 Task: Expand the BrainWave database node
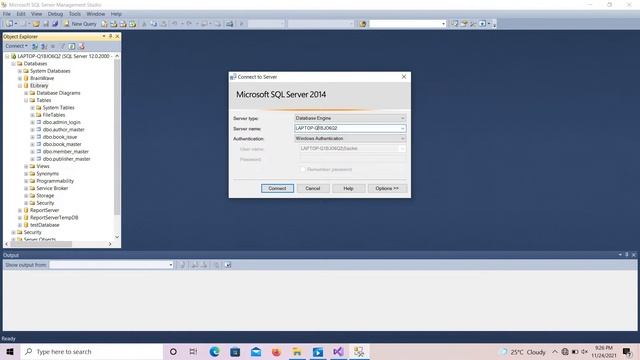(x=20, y=78)
